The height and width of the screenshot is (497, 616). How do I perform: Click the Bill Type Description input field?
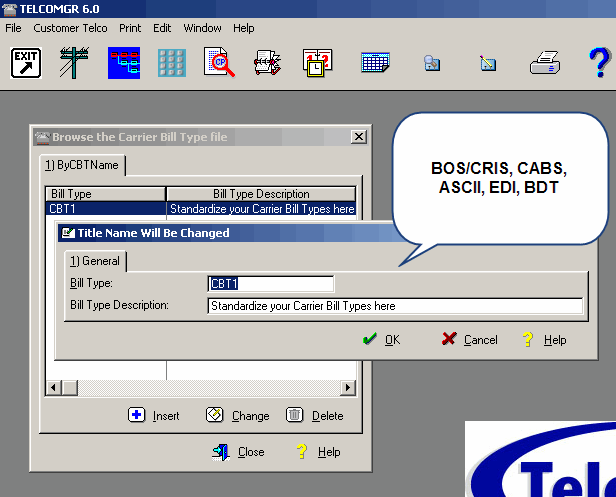(x=395, y=306)
